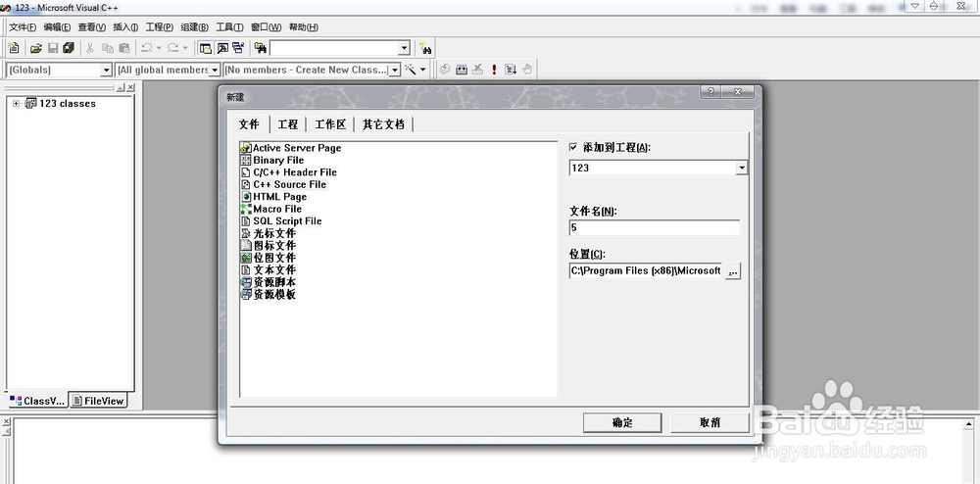
Task: Click the Compile icon in build minibar
Action: tap(445, 70)
